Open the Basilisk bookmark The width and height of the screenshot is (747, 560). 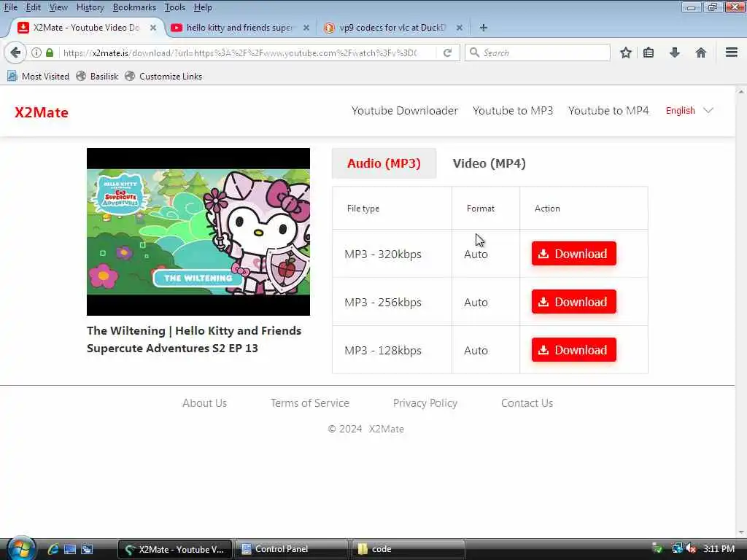coord(97,76)
